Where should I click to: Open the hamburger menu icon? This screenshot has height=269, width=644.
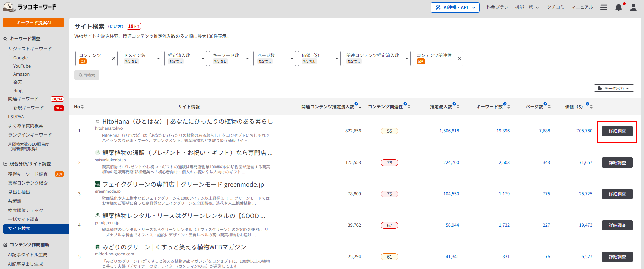tap(603, 7)
